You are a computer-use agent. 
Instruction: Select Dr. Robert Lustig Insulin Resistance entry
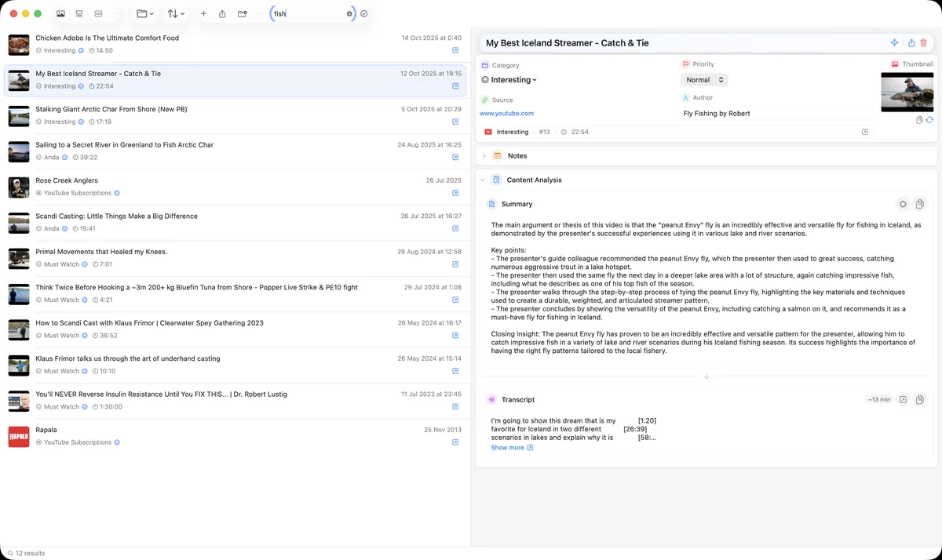coord(235,401)
